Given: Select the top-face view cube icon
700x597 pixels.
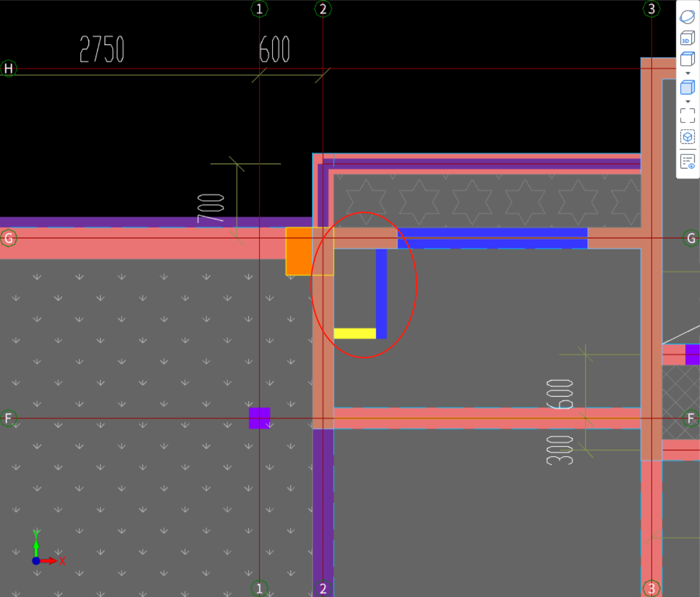Looking at the screenshot, I should pos(687,59).
